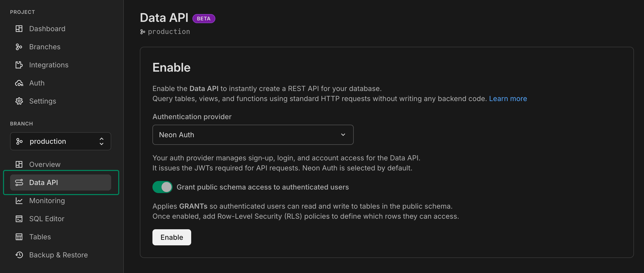The height and width of the screenshot is (273, 644).
Task: Open Tables via its grid icon
Action: [19, 237]
